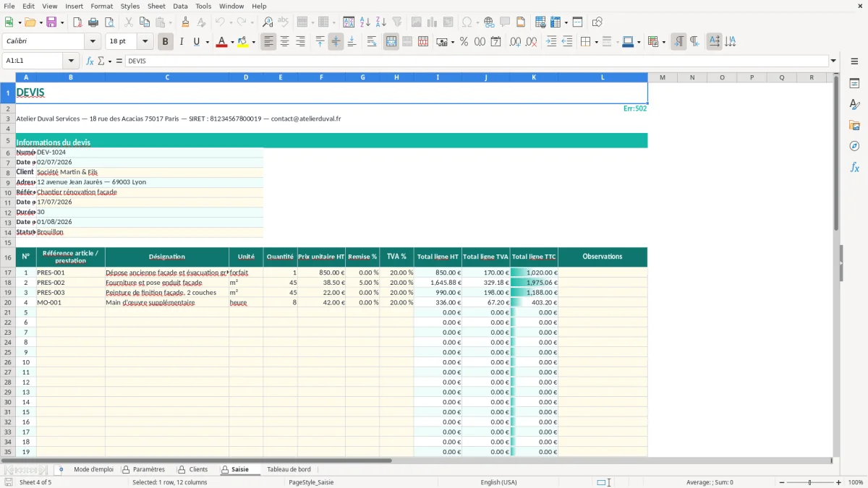Image resolution: width=868 pixels, height=488 pixels.
Task: Select the Clone Formatting paintbrush
Action: [x=185, y=22]
